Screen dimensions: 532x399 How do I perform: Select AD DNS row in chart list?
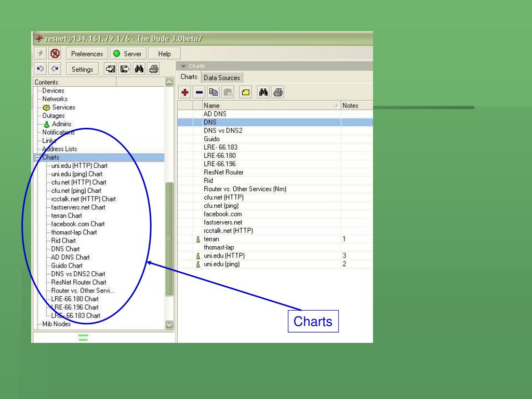[x=275, y=114]
